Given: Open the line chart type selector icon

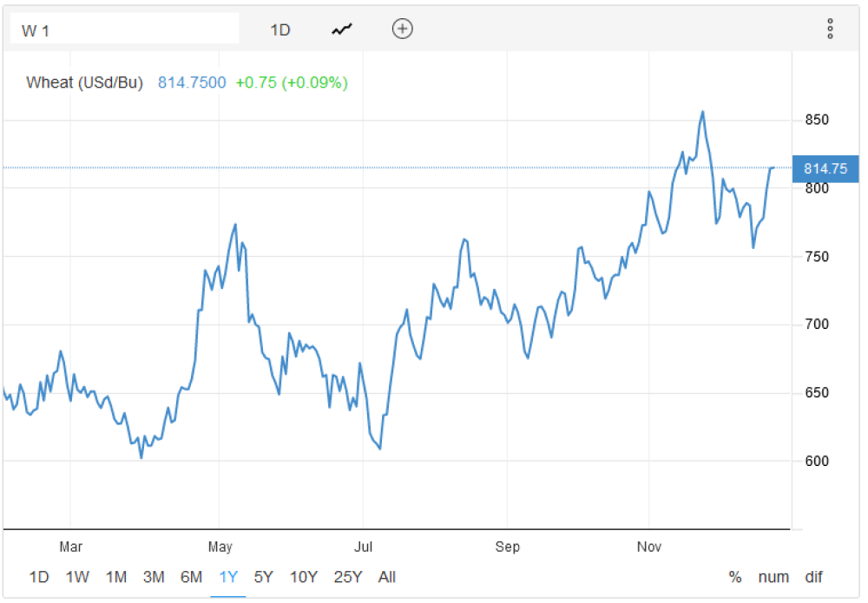Looking at the screenshot, I should [342, 29].
